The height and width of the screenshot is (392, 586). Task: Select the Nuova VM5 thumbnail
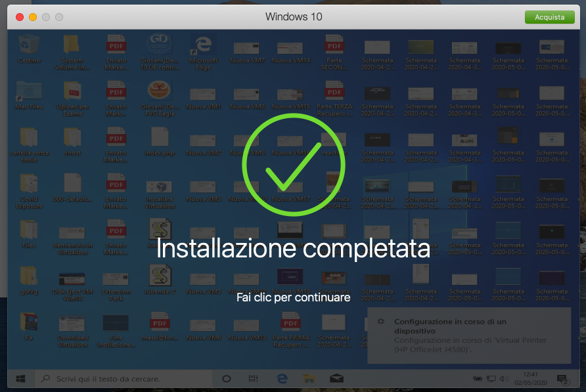[x=203, y=280]
